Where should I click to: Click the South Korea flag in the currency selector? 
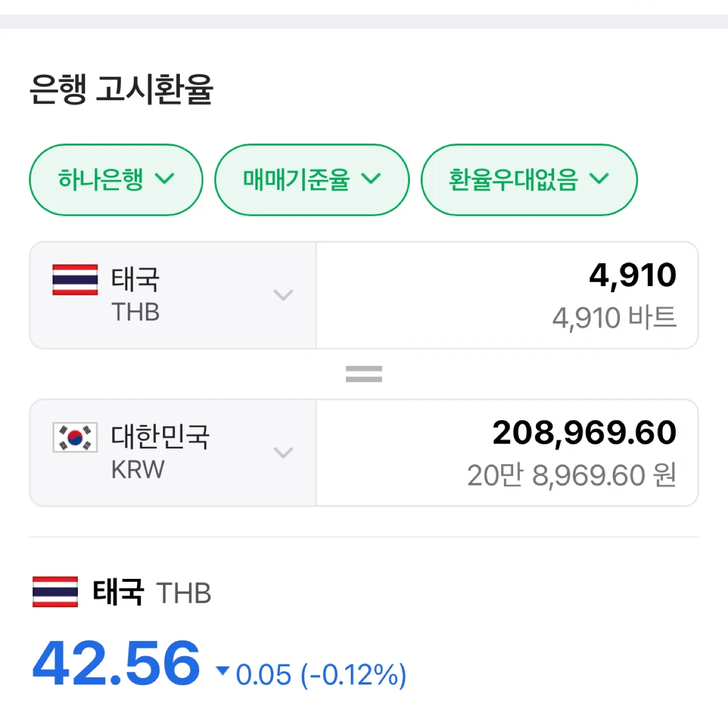(x=75, y=437)
